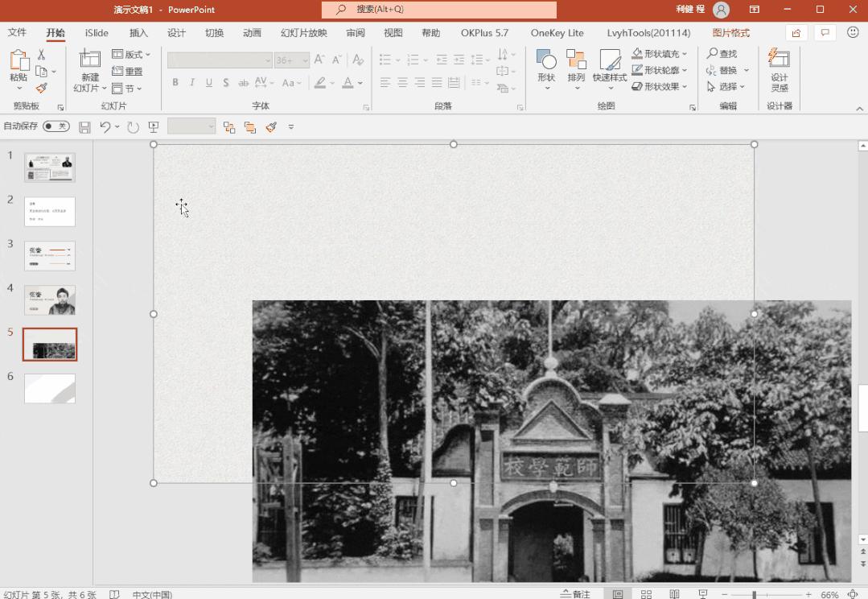The height and width of the screenshot is (599, 868).
Task: Open the 插入 Insert ribbon tab
Action: [x=138, y=33]
